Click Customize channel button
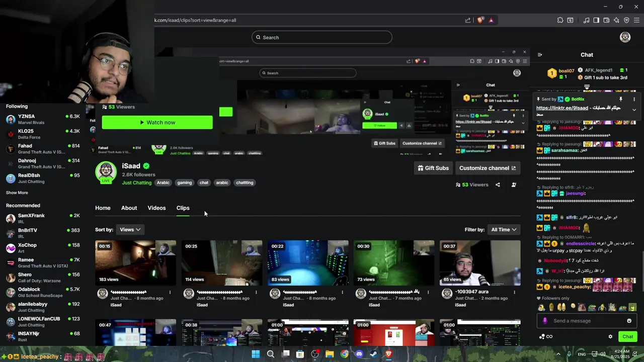644x362 pixels. [x=488, y=168]
